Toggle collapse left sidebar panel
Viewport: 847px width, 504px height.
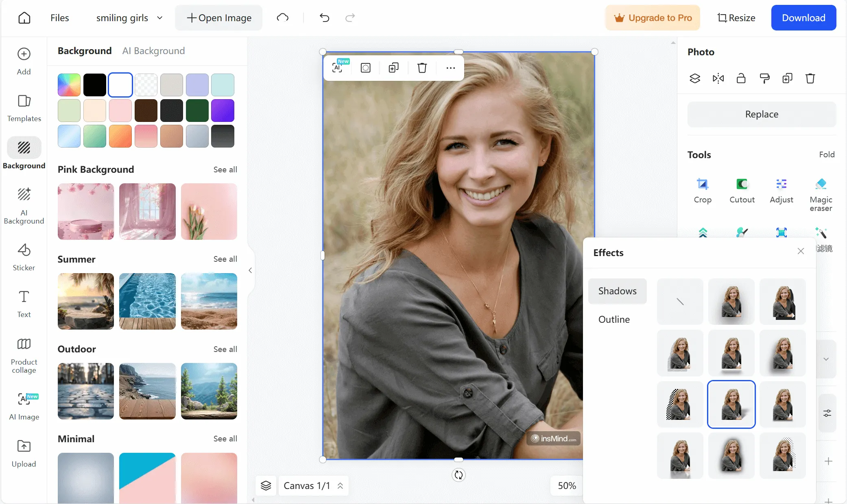(x=250, y=271)
